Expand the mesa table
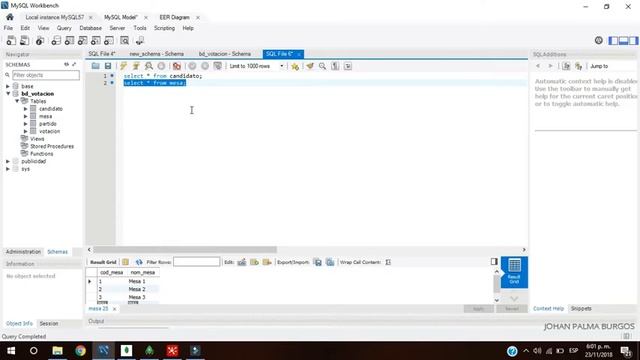Image resolution: width=640 pixels, height=360 pixels. coord(26,116)
